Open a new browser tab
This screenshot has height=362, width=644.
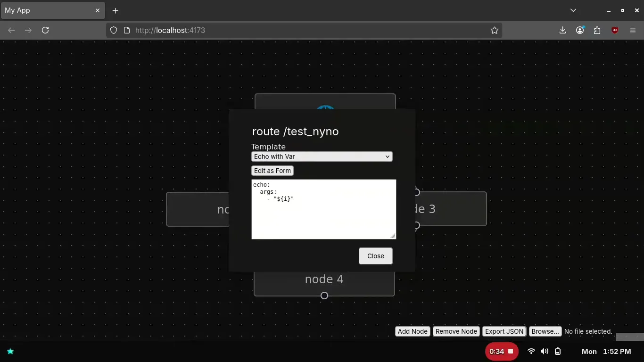point(115,10)
